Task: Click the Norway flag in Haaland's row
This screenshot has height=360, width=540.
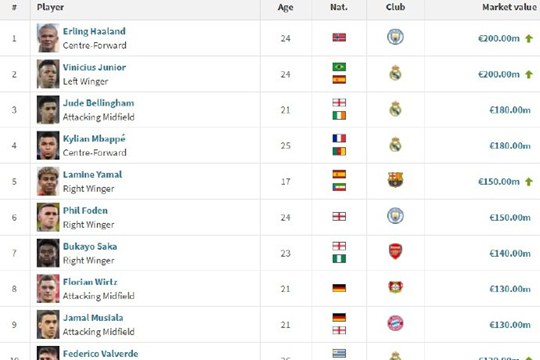Action: point(339,37)
